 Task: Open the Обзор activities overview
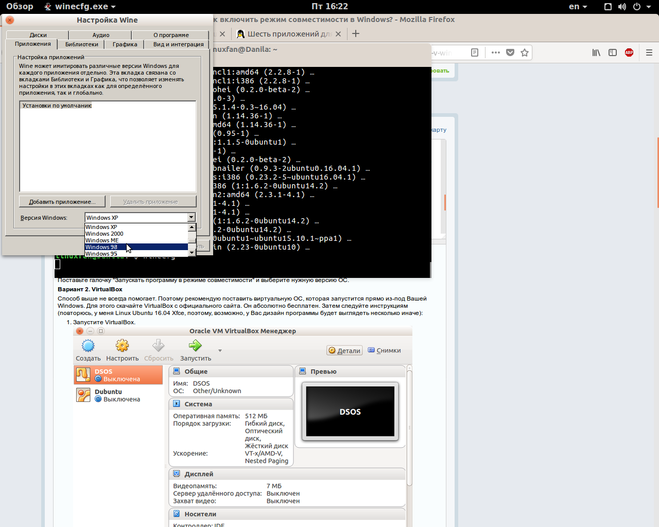pyautogui.click(x=19, y=6)
